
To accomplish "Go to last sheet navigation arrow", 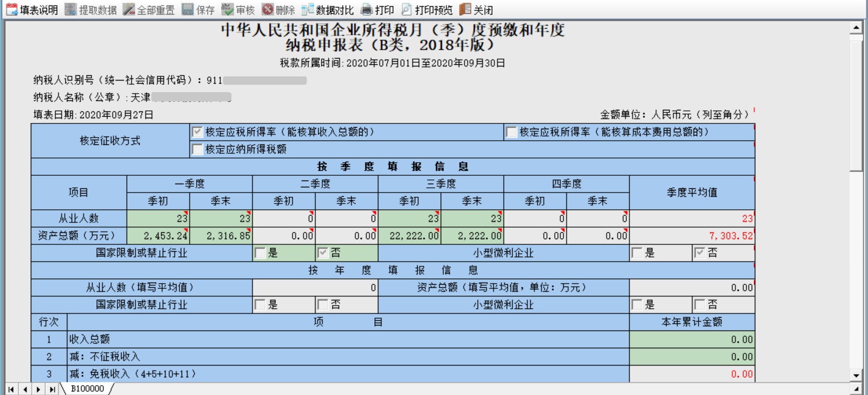I will [x=52, y=389].
